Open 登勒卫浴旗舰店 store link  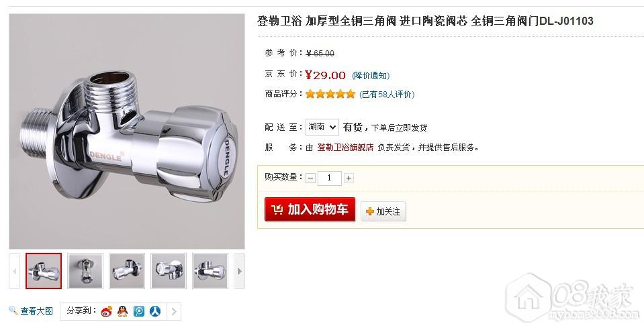(x=345, y=147)
